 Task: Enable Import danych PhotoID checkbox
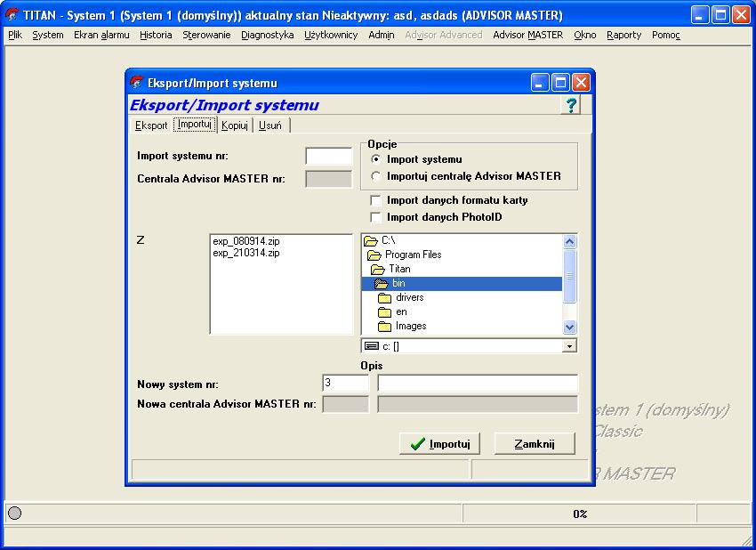coord(375,217)
